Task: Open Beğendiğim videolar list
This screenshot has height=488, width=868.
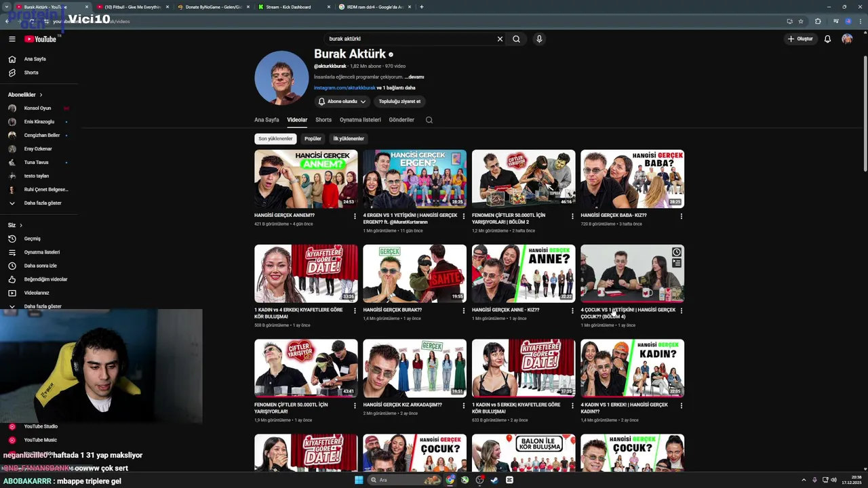Action: click(45, 279)
